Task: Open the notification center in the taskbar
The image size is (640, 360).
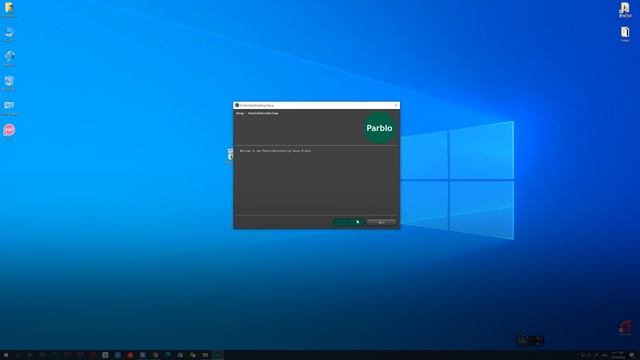Action: pyautogui.click(x=632, y=355)
